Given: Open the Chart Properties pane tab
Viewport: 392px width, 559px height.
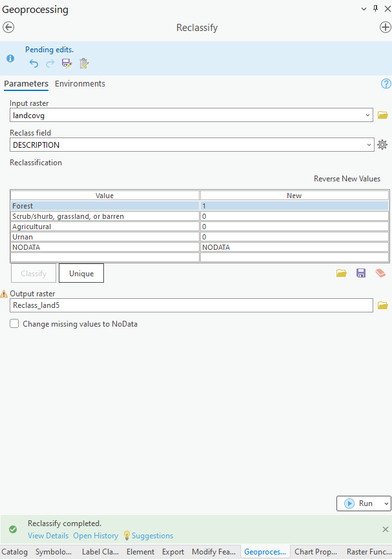Looking at the screenshot, I should (316, 552).
